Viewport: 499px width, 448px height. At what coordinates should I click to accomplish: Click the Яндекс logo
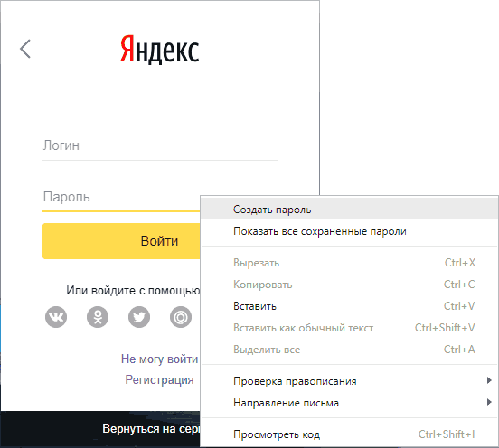pos(159,50)
